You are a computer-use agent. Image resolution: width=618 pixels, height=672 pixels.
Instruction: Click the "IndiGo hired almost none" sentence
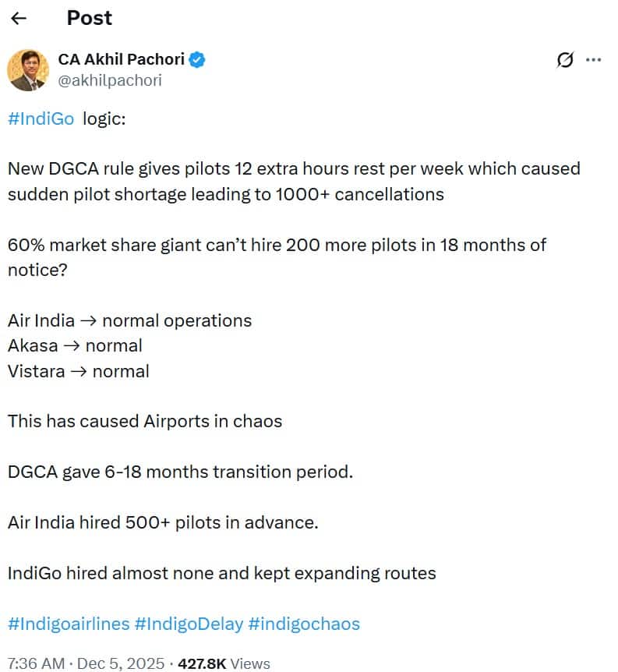click(x=221, y=573)
